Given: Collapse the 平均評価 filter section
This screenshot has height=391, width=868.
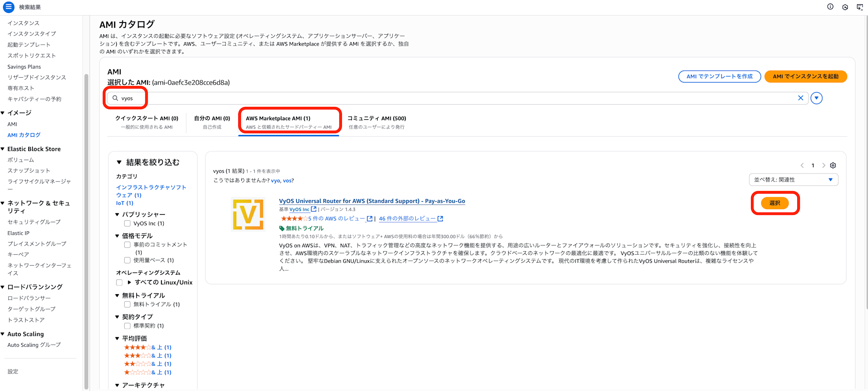Looking at the screenshot, I should tap(117, 338).
